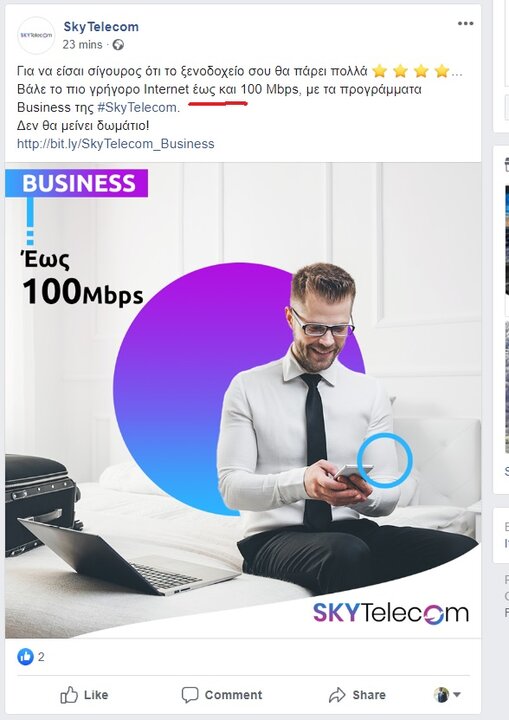Click the thumbs-up Like button
Image resolution: width=509 pixels, height=720 pixels.
coord(84,695)
